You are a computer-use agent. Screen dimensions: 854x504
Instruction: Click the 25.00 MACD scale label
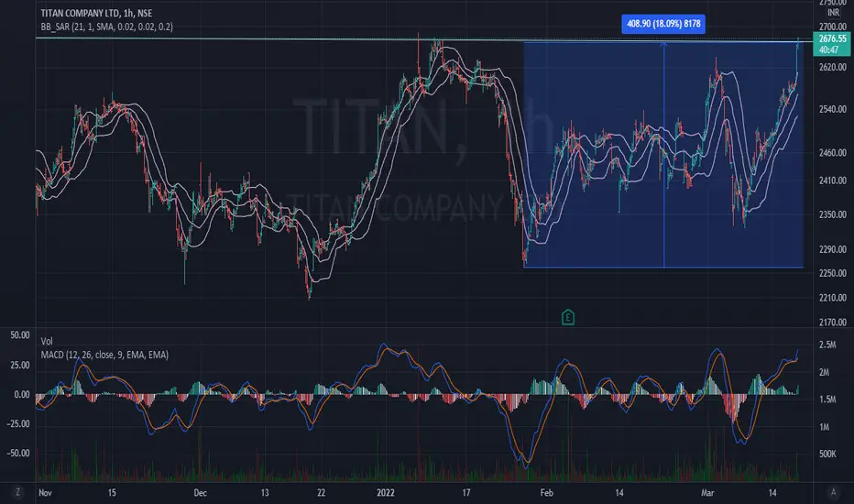pos(20,365)
